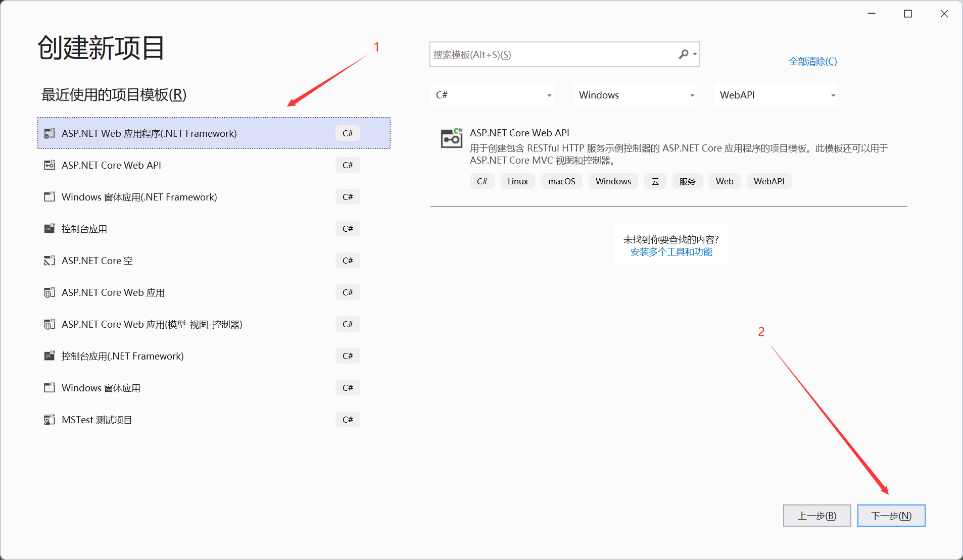The image size is (963, 560).
Task: Click the Windows 窗体应用(.NET Framework) template icon
Action: point(49,197)
